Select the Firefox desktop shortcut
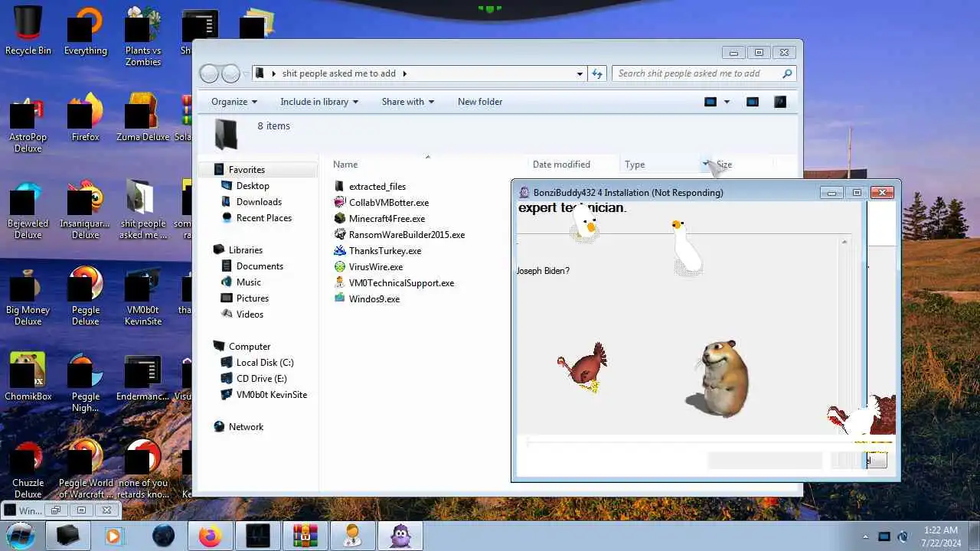Screen dimensions: 980x551 pos(85,117)
